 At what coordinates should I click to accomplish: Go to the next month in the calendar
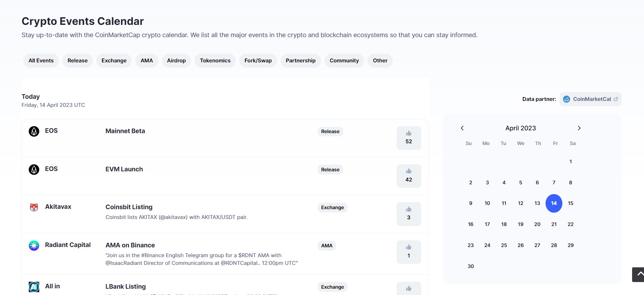pyautogui.click(x=579, y=128)
